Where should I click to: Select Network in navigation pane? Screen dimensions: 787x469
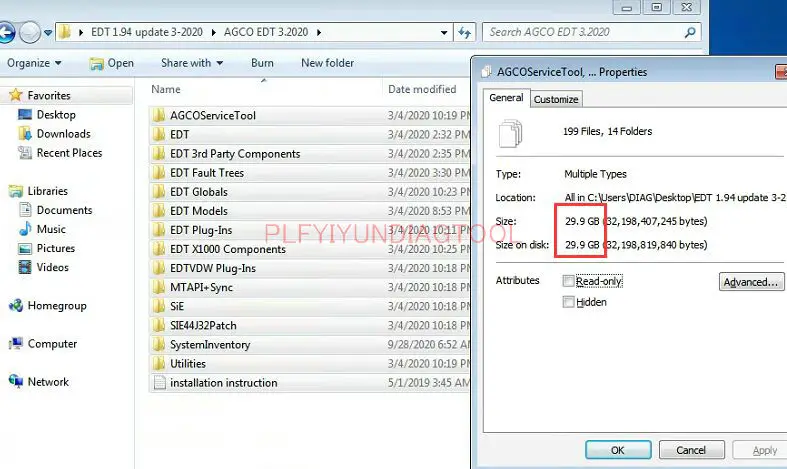click(48, 382)
